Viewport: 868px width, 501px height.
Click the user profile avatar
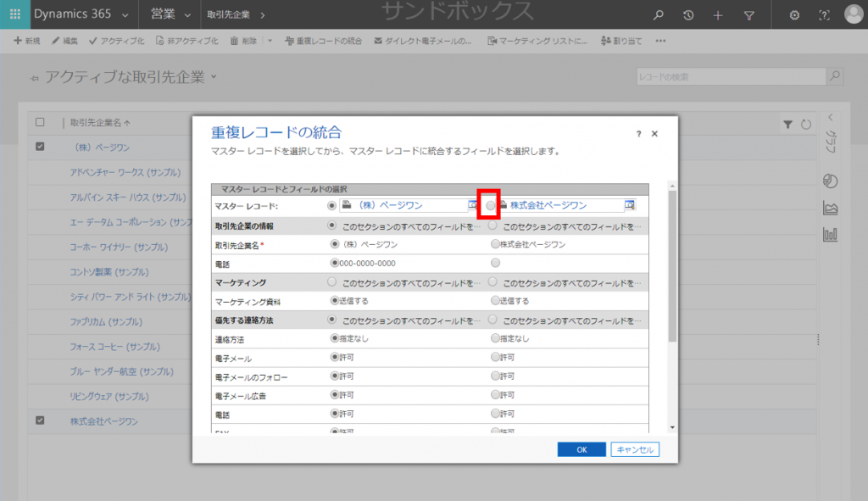[x=854, y=14]
